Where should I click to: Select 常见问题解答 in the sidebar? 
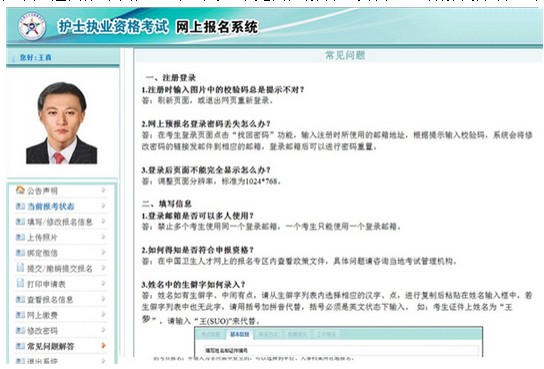click(51, 346)
